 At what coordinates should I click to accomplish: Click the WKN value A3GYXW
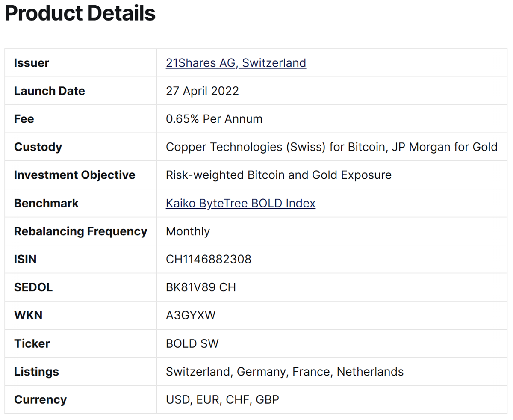pyautogui.click(x=191, y=316)
